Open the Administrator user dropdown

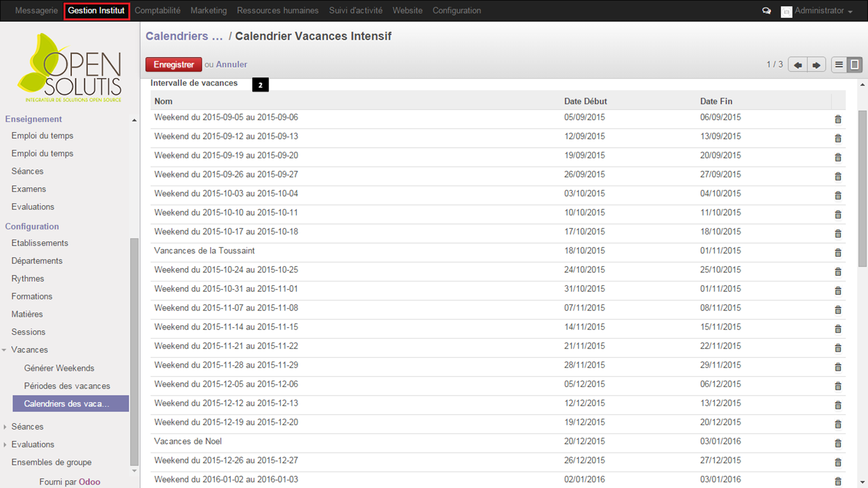[817, 11]
